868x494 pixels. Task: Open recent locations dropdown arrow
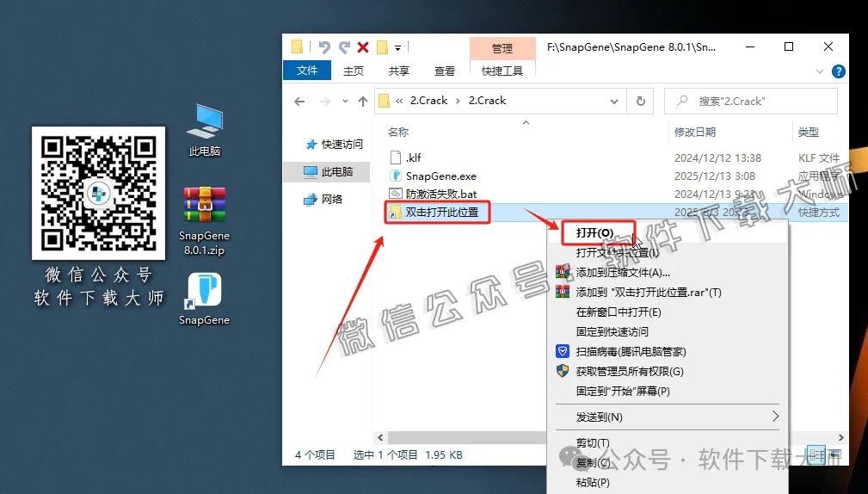coord(345,102)
